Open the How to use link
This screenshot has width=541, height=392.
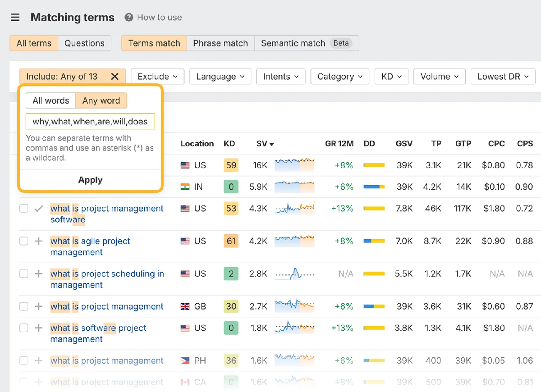click(160, 18)
